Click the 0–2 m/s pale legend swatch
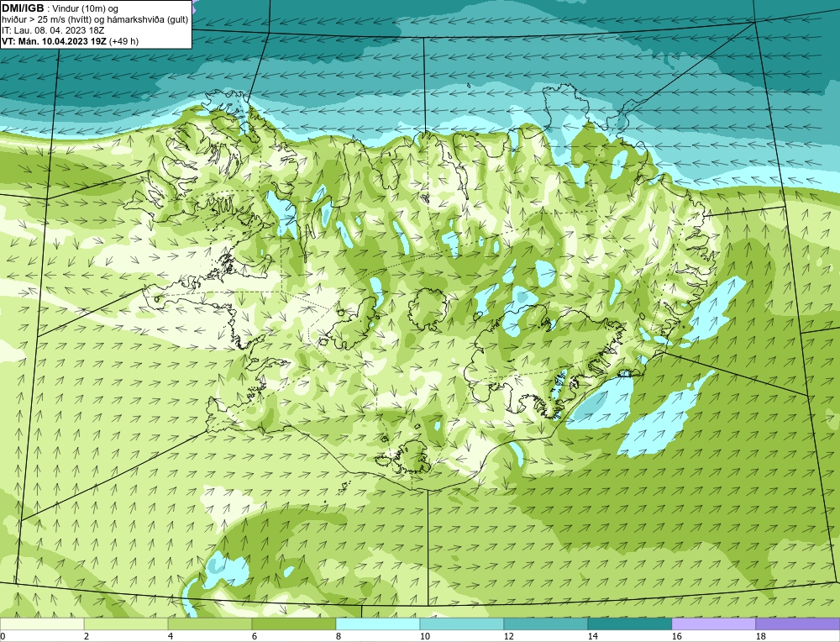840x642 pixels. click(x=42, y=624)
